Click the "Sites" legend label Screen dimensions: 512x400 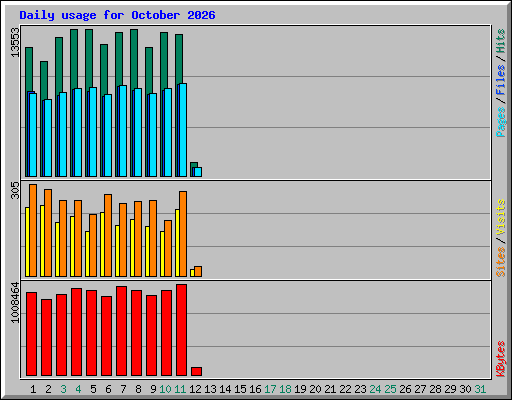click(x=500, y=262)
